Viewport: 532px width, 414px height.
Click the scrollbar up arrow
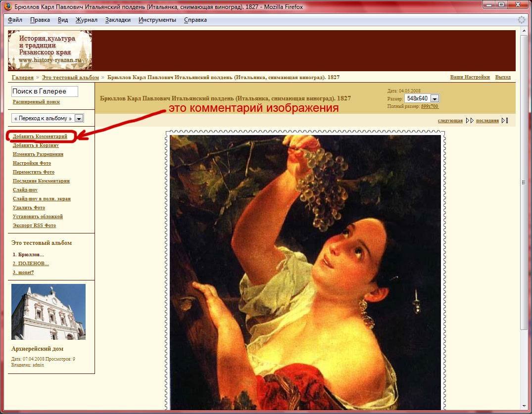(x=524, y=31)
